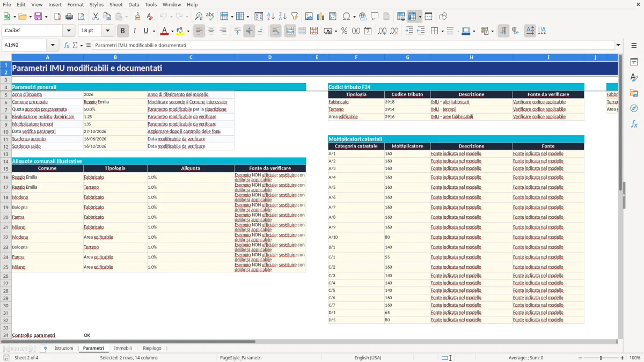Select row 16 header
Viewport: 644px width, 362px height.
pos(6,178)
